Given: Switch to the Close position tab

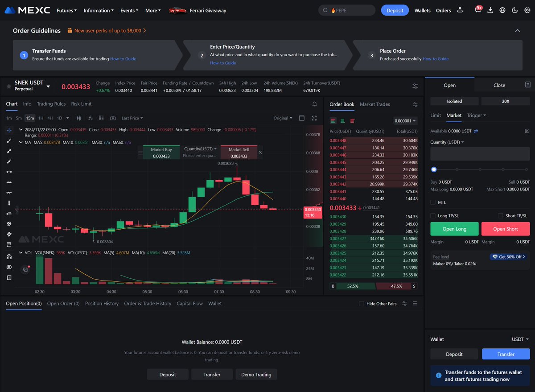Looking at the screenshot, I should tap(499, 85).
